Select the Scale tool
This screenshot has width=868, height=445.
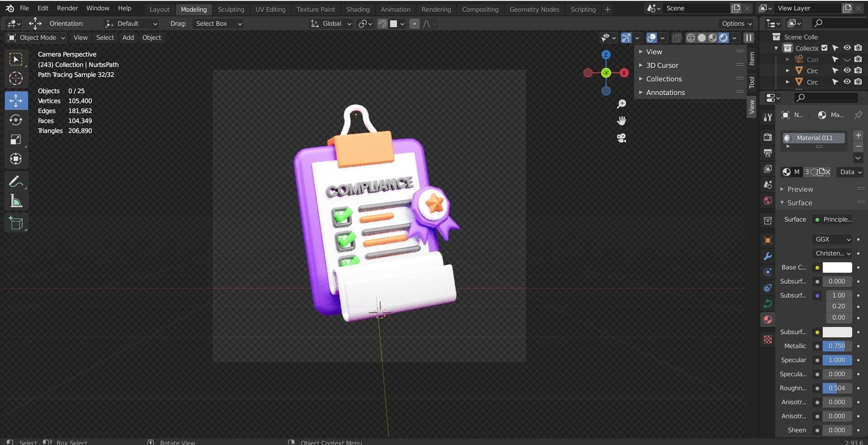[x=16, y=139]
